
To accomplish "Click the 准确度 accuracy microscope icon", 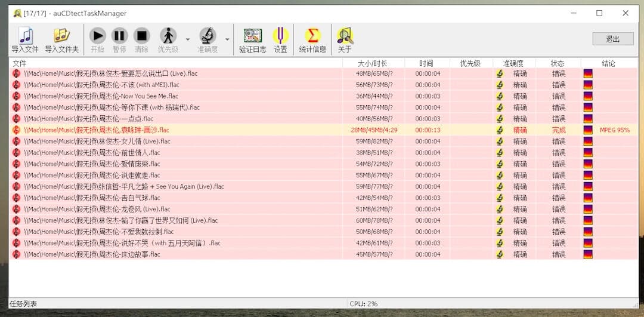I will (x=208, y=36).
